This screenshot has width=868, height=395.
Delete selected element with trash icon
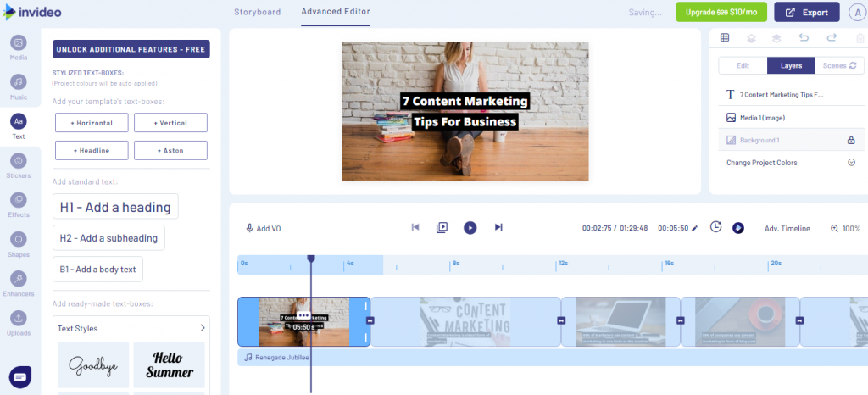[860, 38]
